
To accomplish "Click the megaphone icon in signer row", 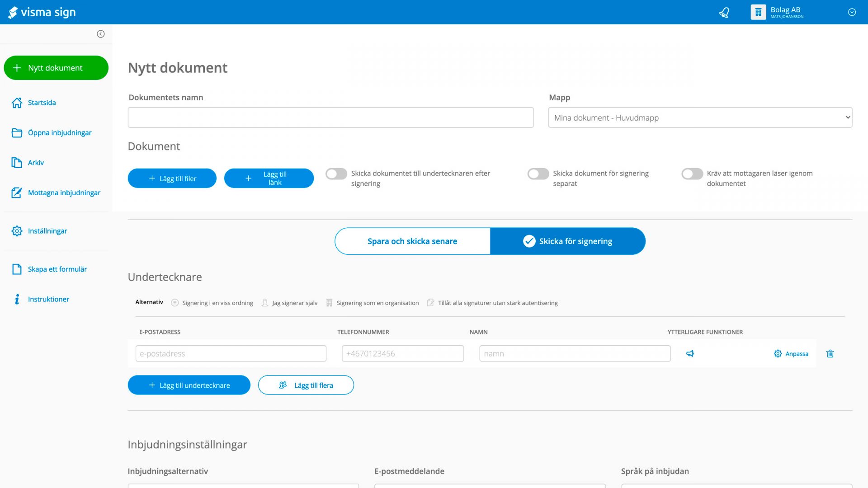I will (x=690, y=353).
